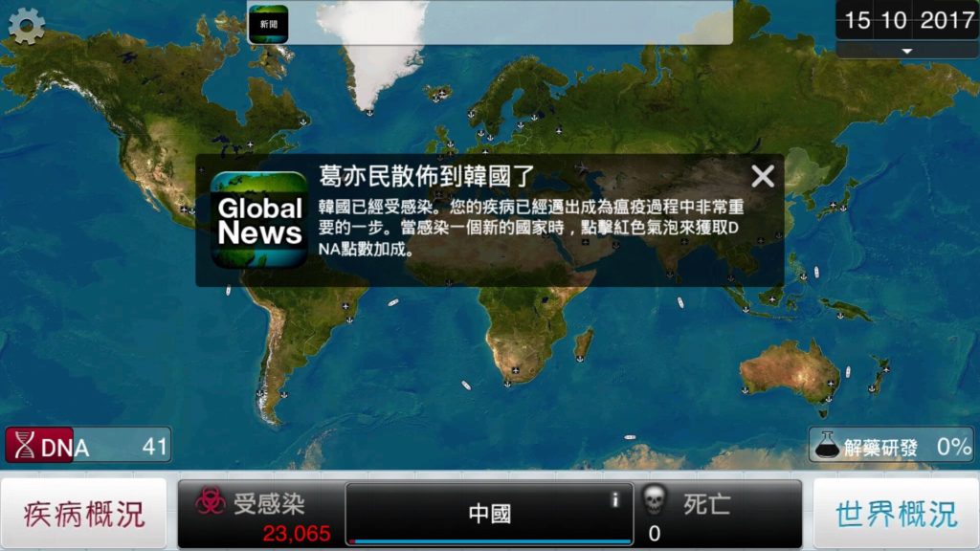
Task: Expand the speed controls arrow below date
Action: [907, 52]
